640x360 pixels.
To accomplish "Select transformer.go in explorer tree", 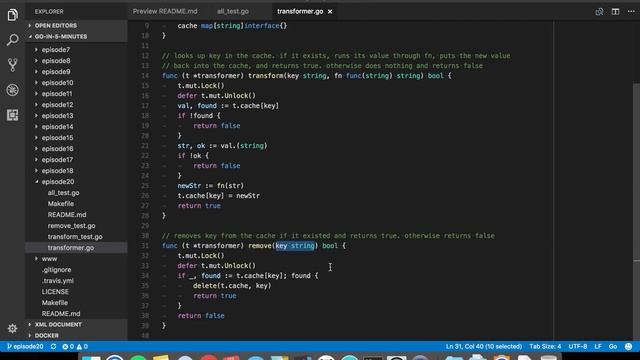I will pos(76,248).
